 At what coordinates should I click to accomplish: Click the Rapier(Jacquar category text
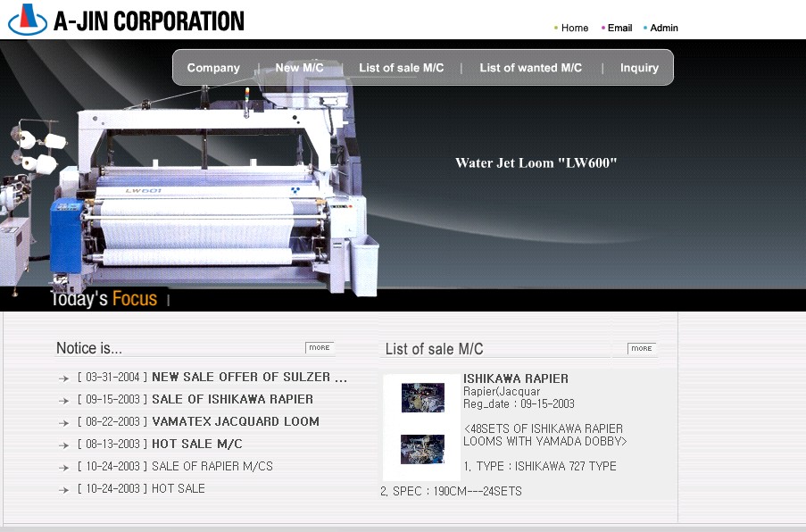502,392
